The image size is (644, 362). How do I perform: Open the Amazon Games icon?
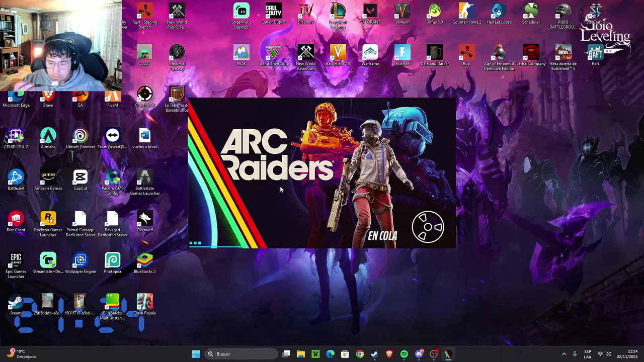pyautogui.click(x=48, y=180)
